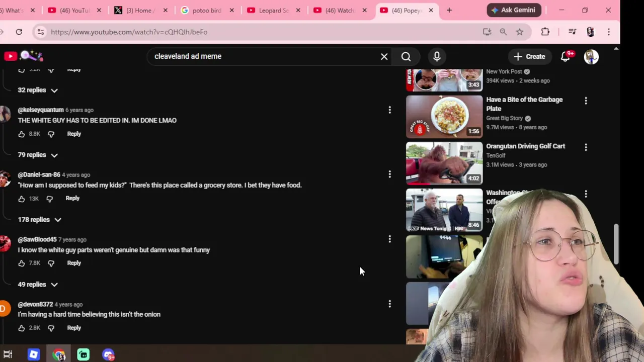Open Ask Gemini
The image size is (644, 362).
pyautogui.click(x=514, y=10)
